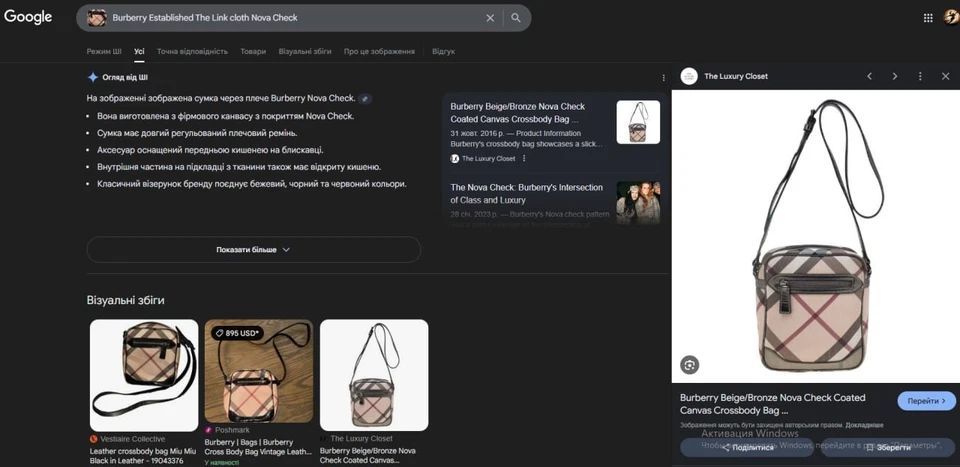Focus the search query text field

click(294, 18)
